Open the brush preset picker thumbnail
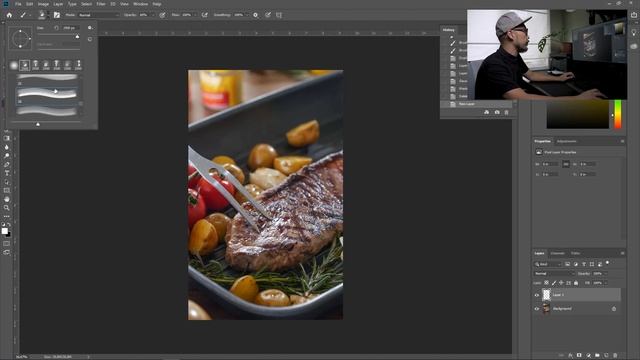Image resolution: width=640 pixels, height=360 pixels. pos(42,15)
